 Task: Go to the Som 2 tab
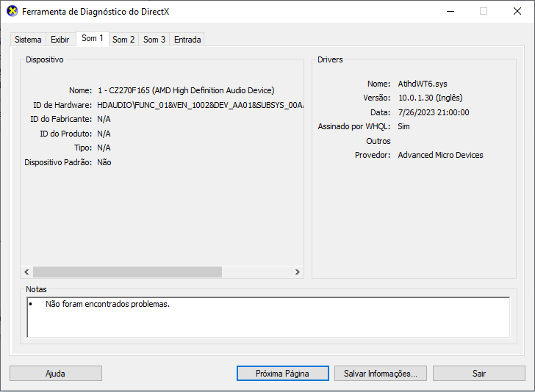[x=123, y=40]
